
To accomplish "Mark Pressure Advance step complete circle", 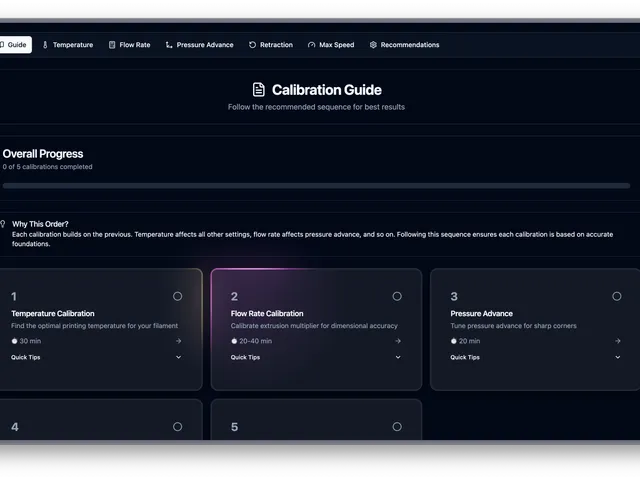I will [617, 296].
